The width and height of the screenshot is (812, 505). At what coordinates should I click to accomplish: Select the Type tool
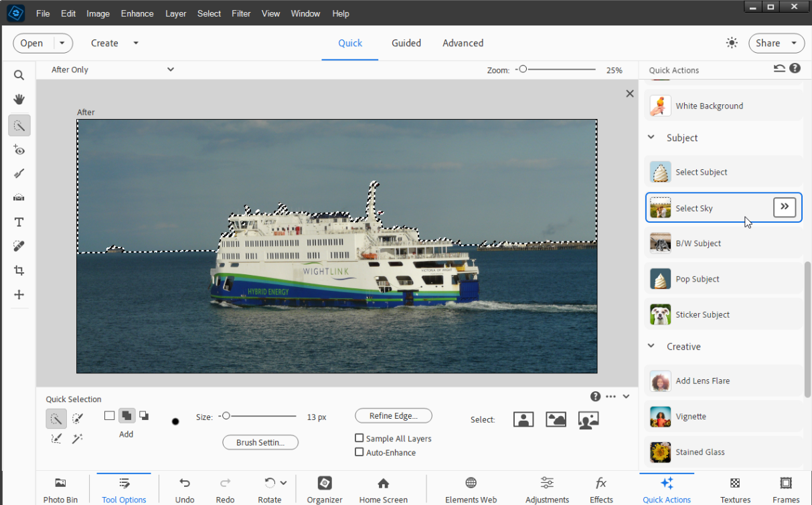click(19, 221)
